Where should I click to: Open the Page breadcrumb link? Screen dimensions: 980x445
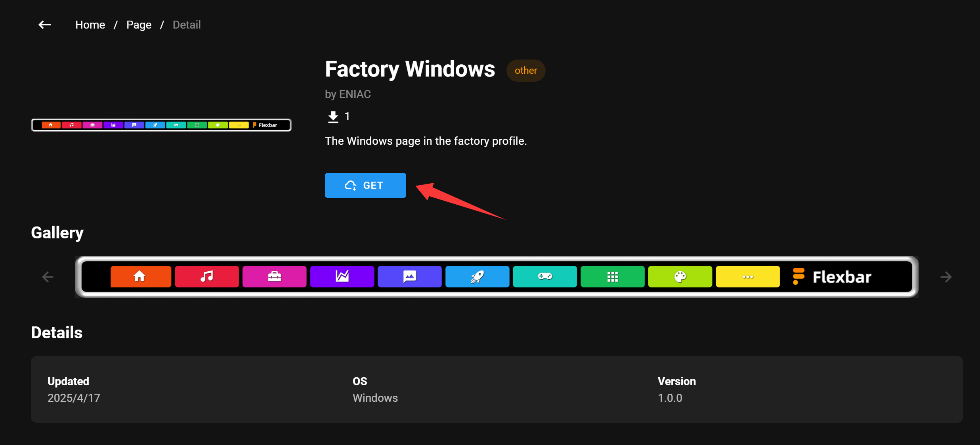[139, 25]
